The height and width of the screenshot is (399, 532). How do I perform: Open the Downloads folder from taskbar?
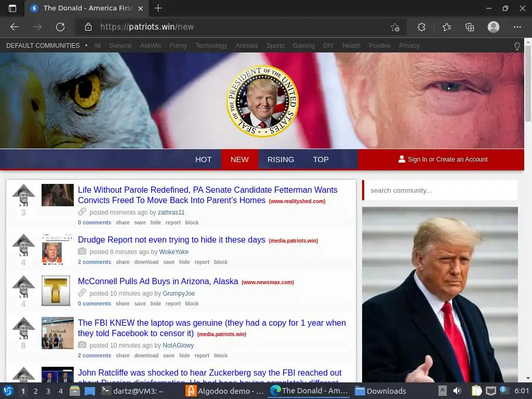coord(380,391)
